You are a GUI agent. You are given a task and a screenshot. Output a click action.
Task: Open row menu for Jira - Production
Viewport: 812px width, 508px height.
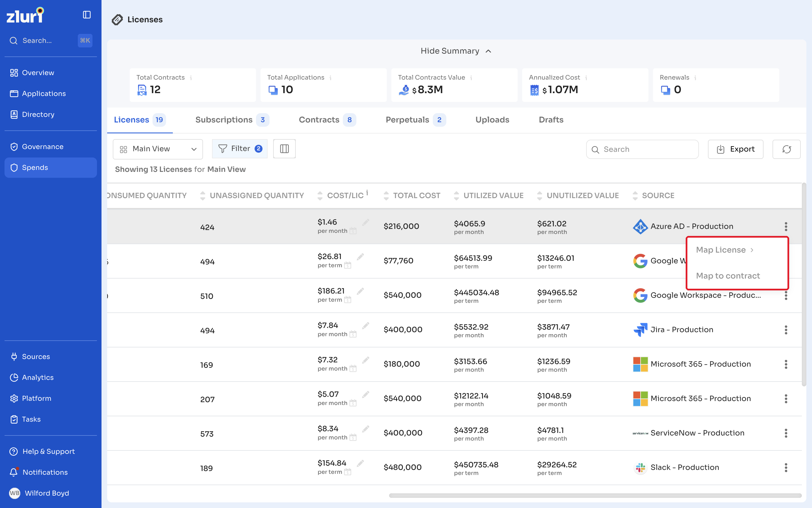click(786, 330)
